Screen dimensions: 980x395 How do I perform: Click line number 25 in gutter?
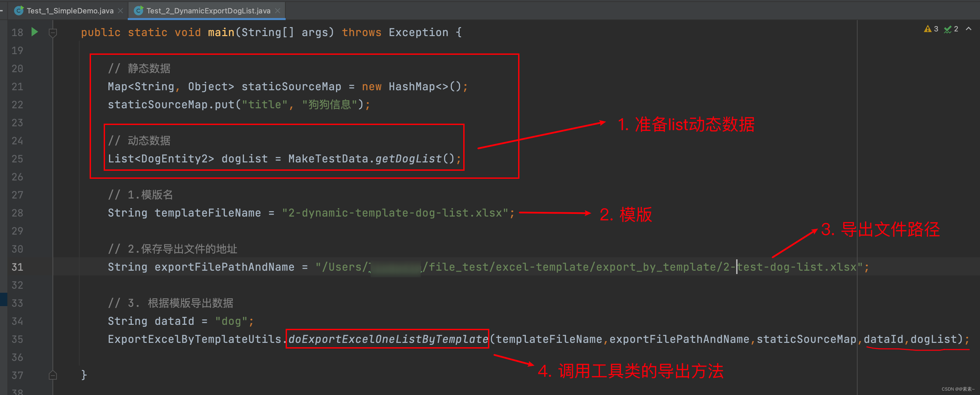tap(17, 159)
